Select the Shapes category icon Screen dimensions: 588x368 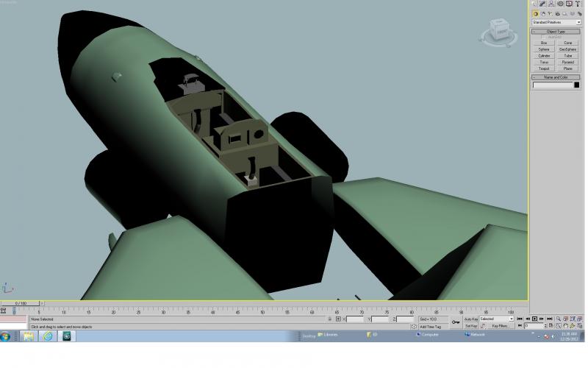pyautogui.click(x=543, y=14)
